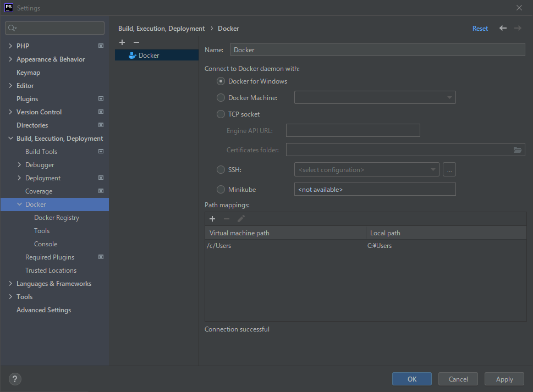Click the remove Docker configuration minus icon

(136, 42)
